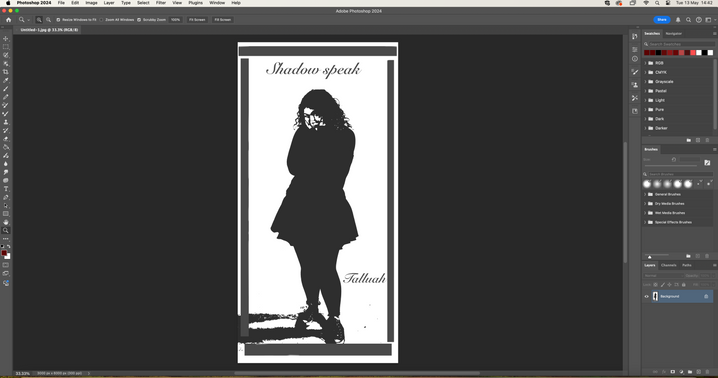Click the foreground dark red color swatch
Viewport: 718px width, 378px height.
click(4, 253)
